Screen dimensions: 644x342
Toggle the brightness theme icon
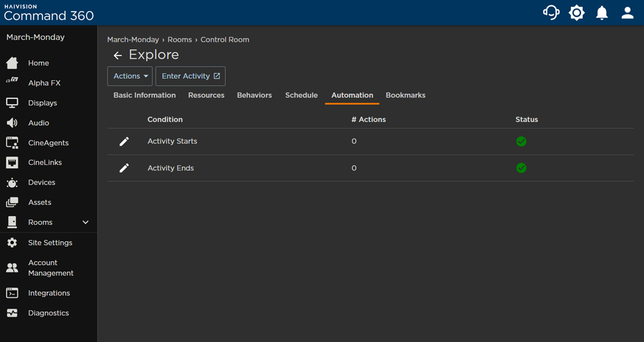click(x=577, y=13)
